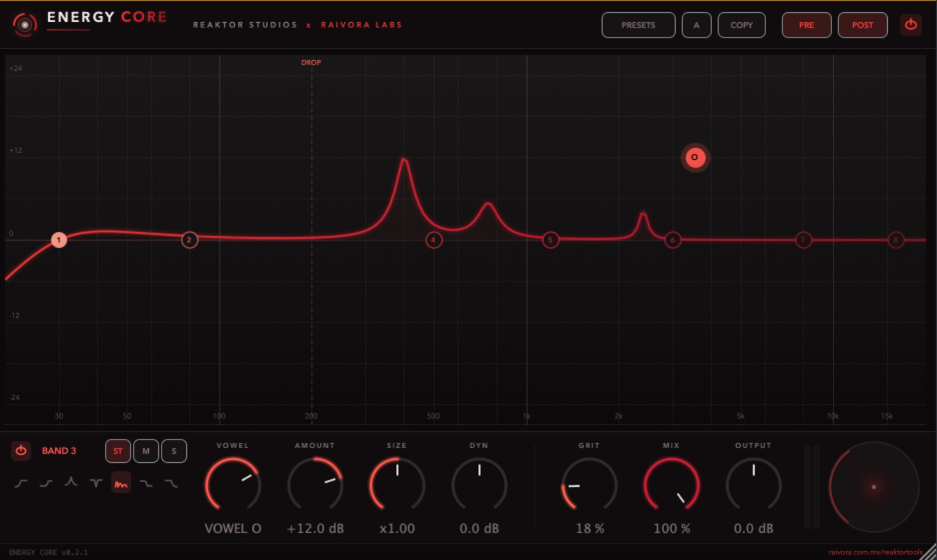Toggle the POST analyzer button
The image size is (937, 560).
pyautogui.click(x=863, y=25)
